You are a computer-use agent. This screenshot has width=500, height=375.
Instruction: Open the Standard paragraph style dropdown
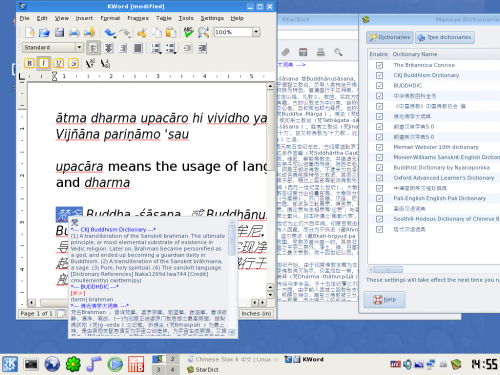point(79,47)
